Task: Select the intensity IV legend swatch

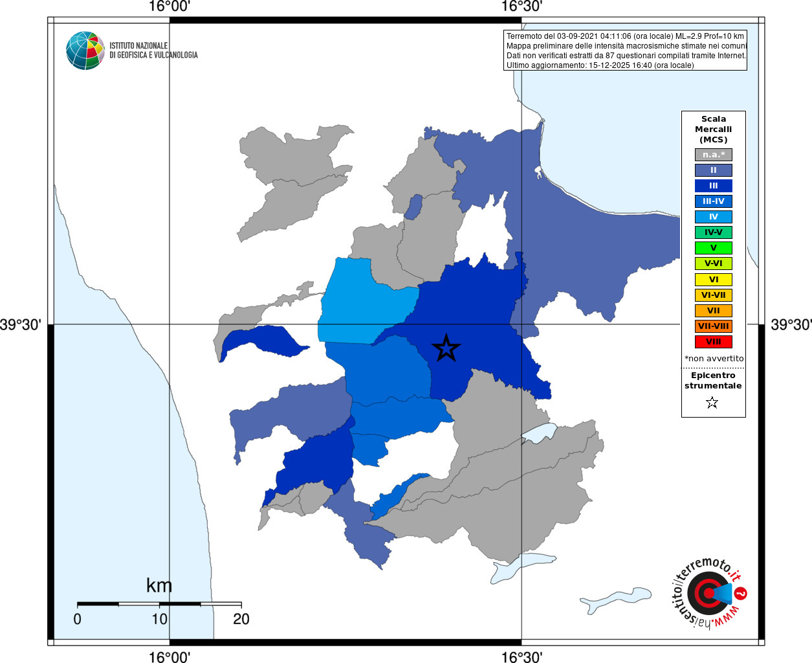Action: [714, 217]
